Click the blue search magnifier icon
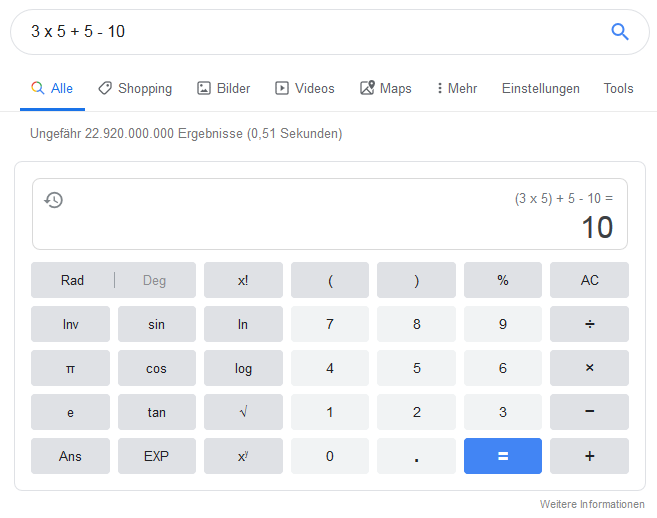This screenshot has width=657, height=518. click(620, 32)
